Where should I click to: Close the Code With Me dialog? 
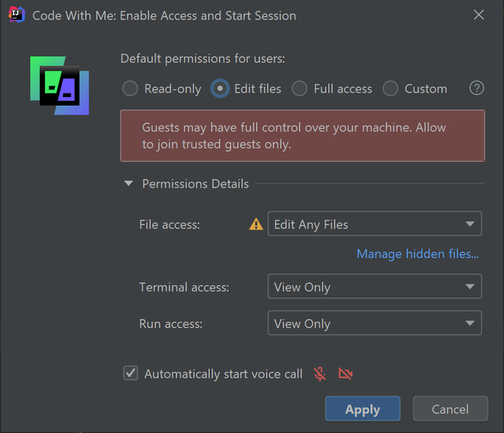point(478,15)
